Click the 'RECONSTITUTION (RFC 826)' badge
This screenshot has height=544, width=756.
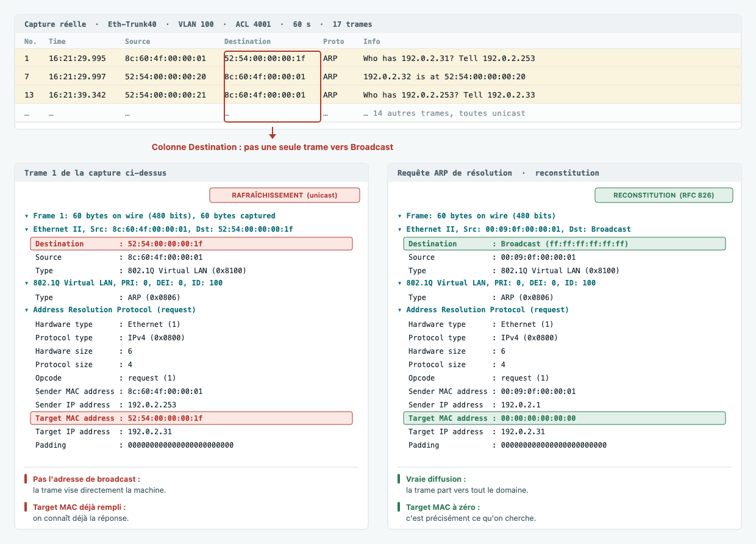click(664, 195)
